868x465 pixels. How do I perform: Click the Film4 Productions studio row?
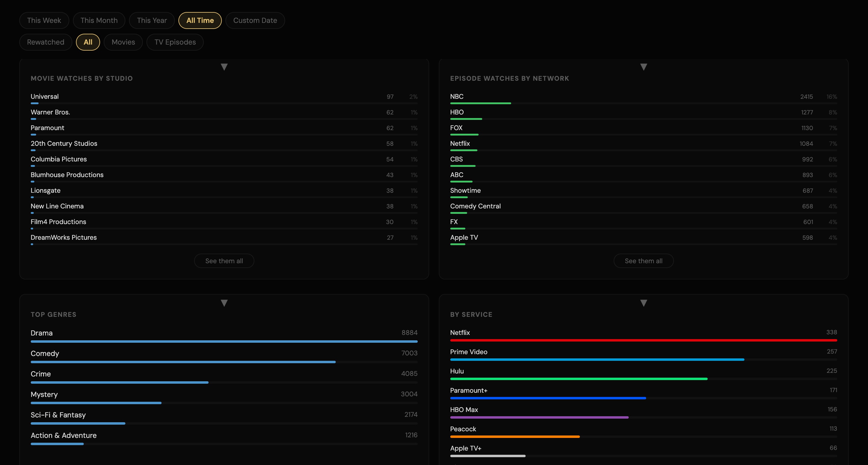click(x=224, y=223)
